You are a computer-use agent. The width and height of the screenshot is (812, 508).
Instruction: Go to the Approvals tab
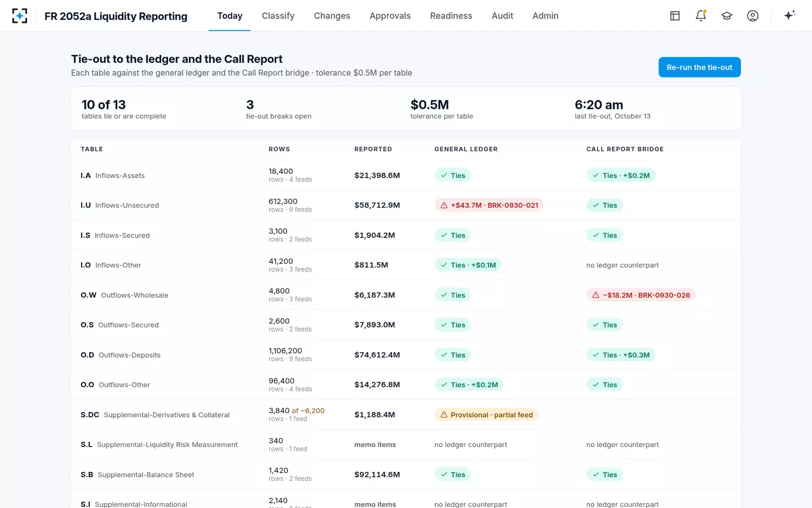tap(390, 16)
